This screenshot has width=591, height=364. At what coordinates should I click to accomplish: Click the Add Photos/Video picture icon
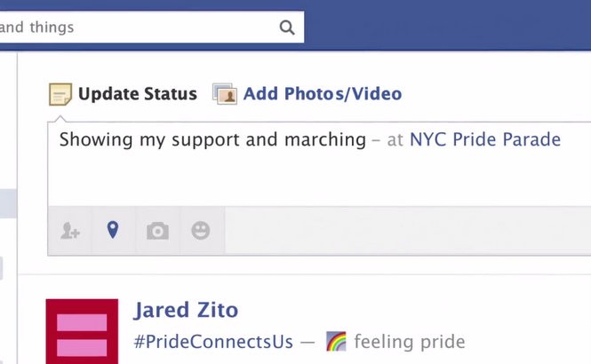(x=225, y=94)
